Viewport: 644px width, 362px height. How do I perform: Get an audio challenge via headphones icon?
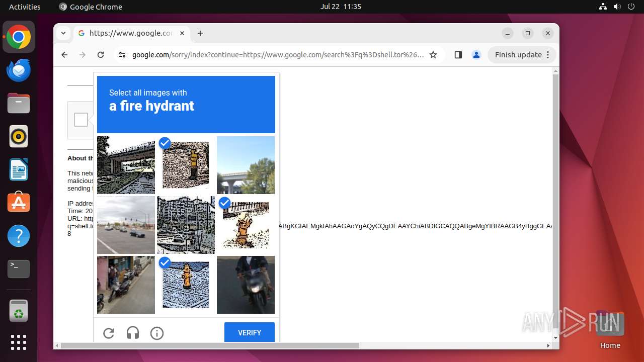point(133,333)
